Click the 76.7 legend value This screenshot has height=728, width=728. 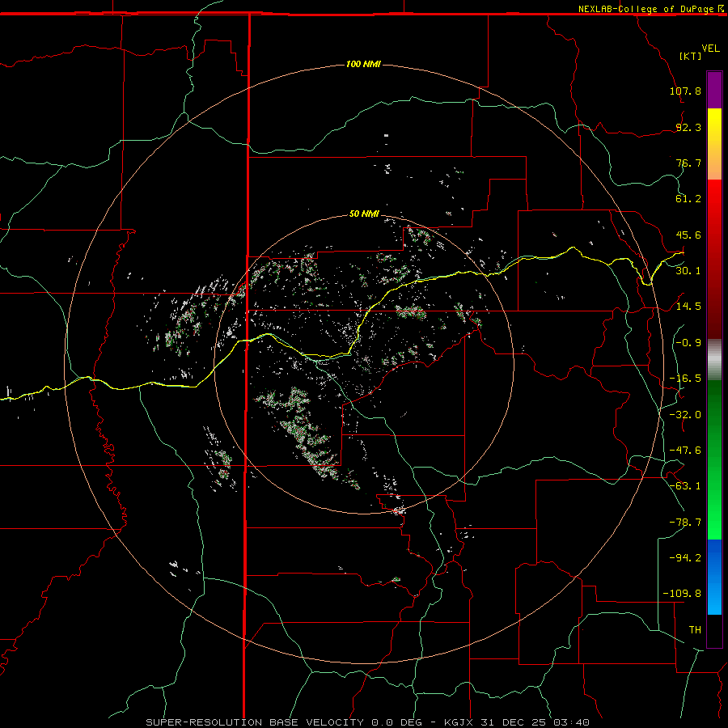point(688,163)
